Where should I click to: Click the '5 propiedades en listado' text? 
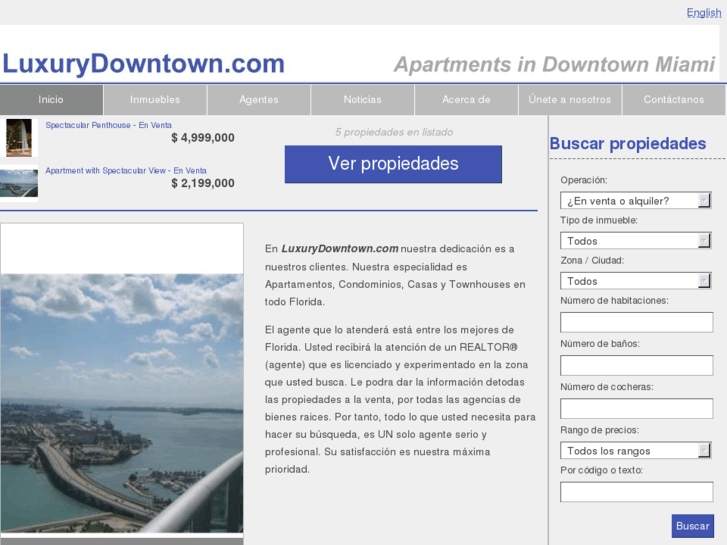(394, 132)
